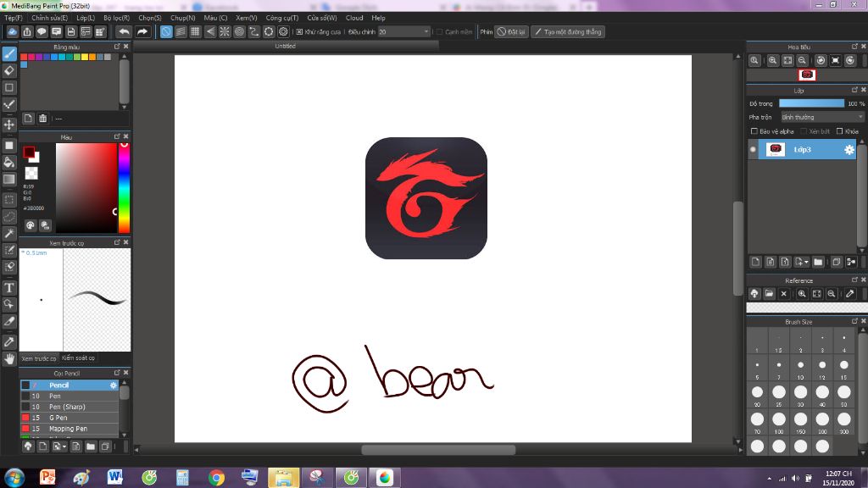
Task: Delete color swatch with trash icon
Action: pos(42,119)
